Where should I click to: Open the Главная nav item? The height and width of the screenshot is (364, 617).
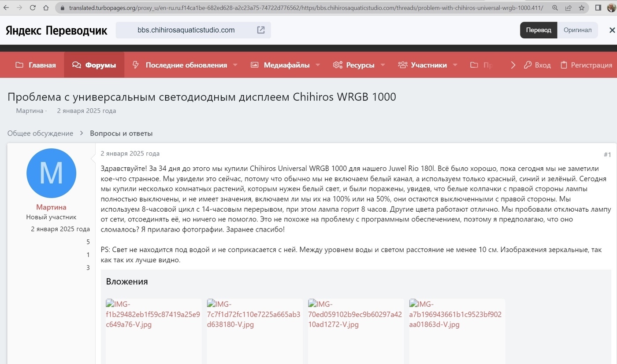pos(36,65)
